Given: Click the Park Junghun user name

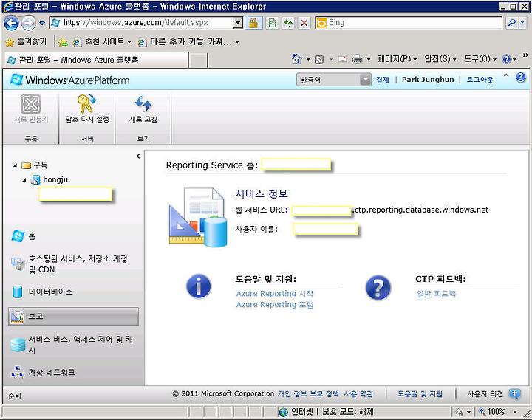Looking at the screenshot, I should tap(428, 79).
